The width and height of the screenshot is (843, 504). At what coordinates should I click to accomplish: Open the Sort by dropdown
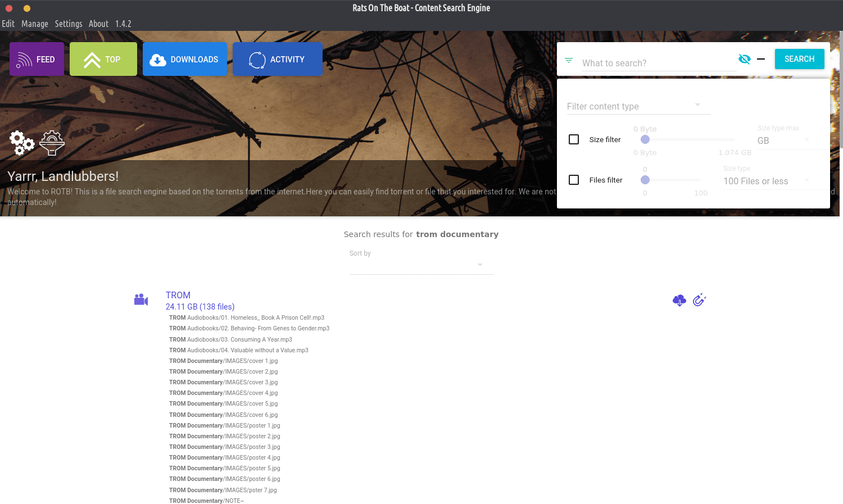pyautogui.click(x=421, y=265)
